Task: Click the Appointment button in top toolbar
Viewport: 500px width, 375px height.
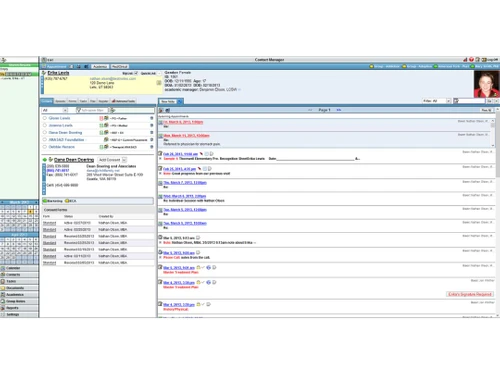Action: point(55,67)
